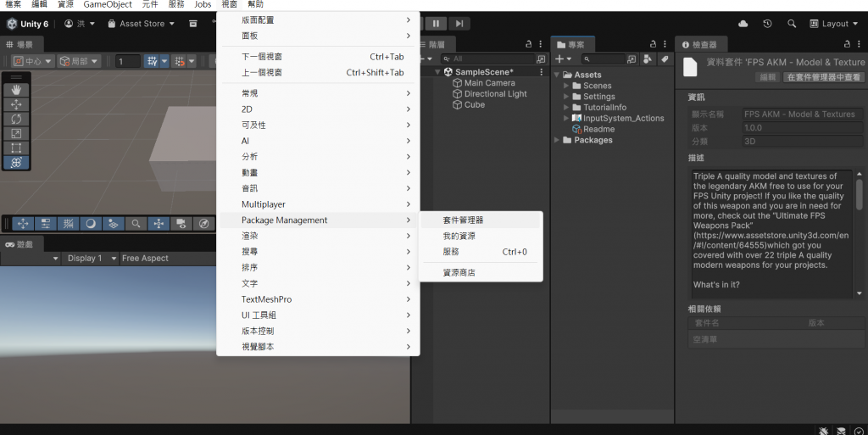Screen dimensions: 868x435
Task: Click the file icon in Inspector header
Action: [x=690, y=67]
